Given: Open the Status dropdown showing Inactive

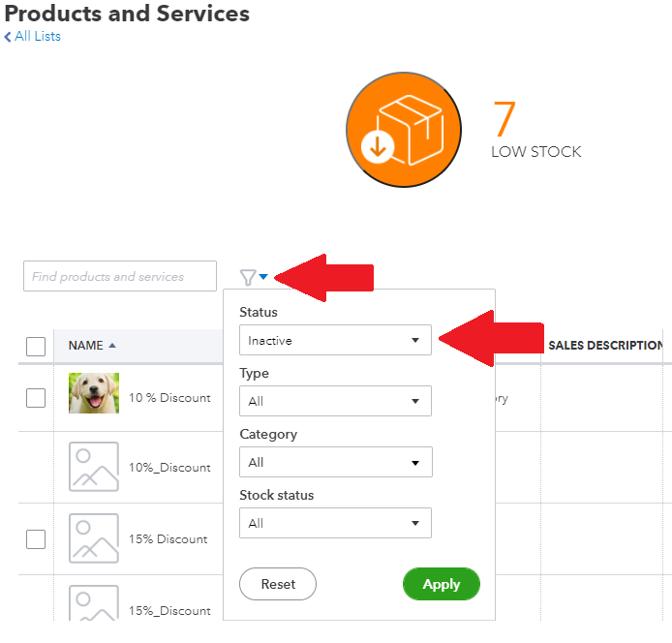Looking at the screenshot, I should (x=335, y=340).
